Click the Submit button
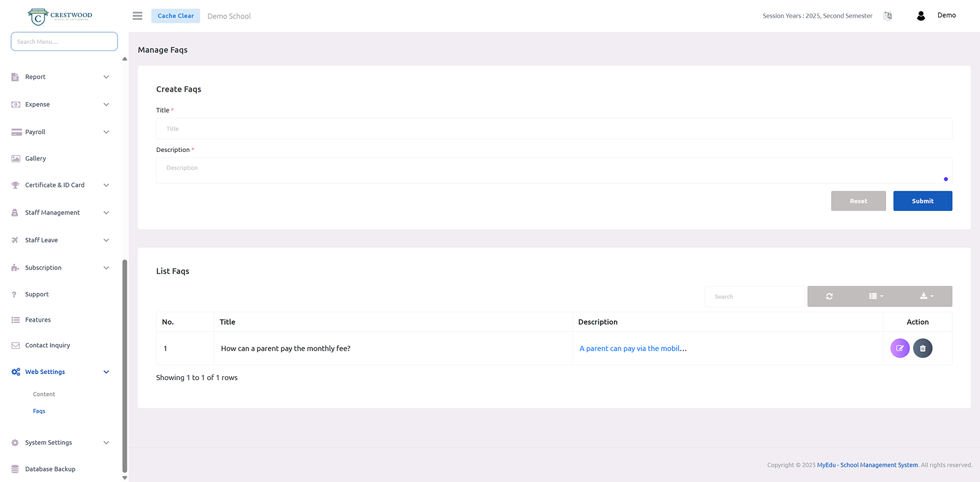This screenshot has width=980, height=482. click(x=922, y=201)
